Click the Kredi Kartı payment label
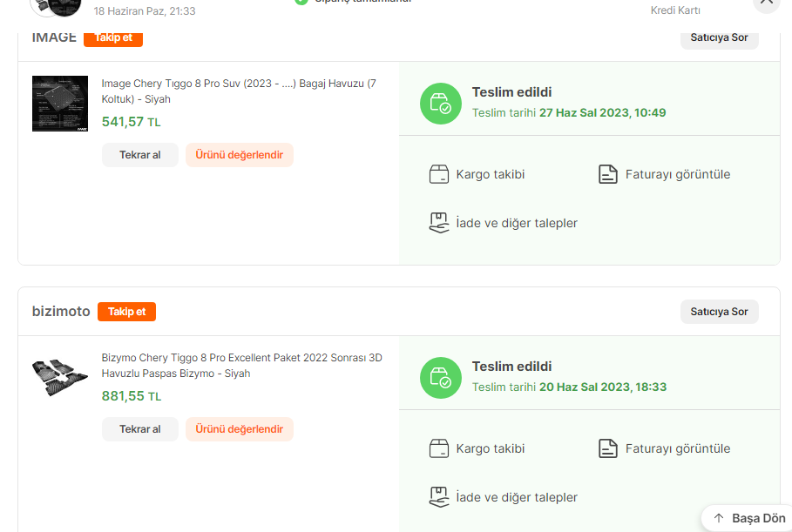 [675, 10]
